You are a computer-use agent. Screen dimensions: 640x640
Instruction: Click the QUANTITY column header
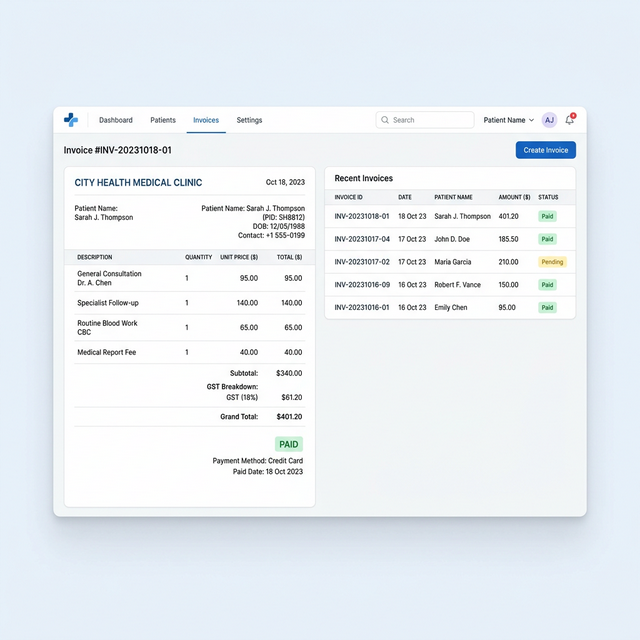(198, 257)
